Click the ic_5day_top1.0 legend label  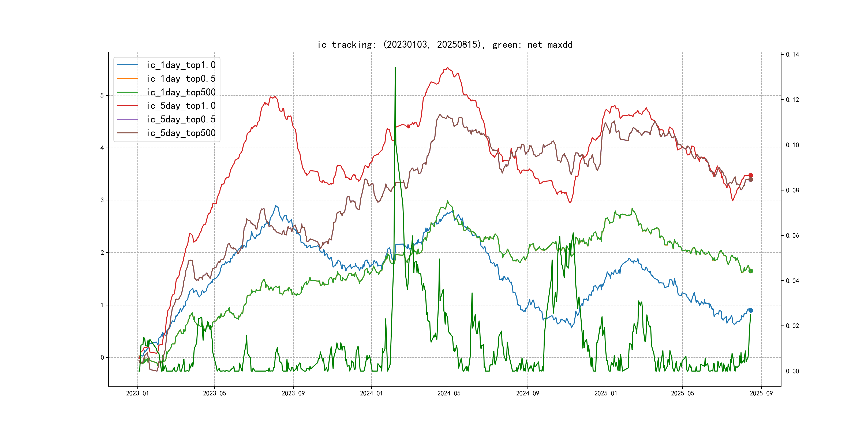tap(181, 106)
